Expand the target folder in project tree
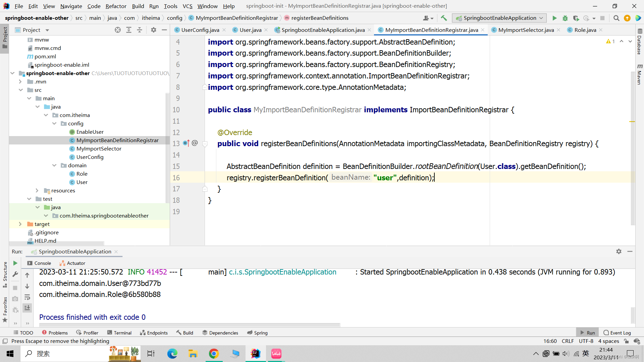The image size is (644, 362). [x=20, y=224]
